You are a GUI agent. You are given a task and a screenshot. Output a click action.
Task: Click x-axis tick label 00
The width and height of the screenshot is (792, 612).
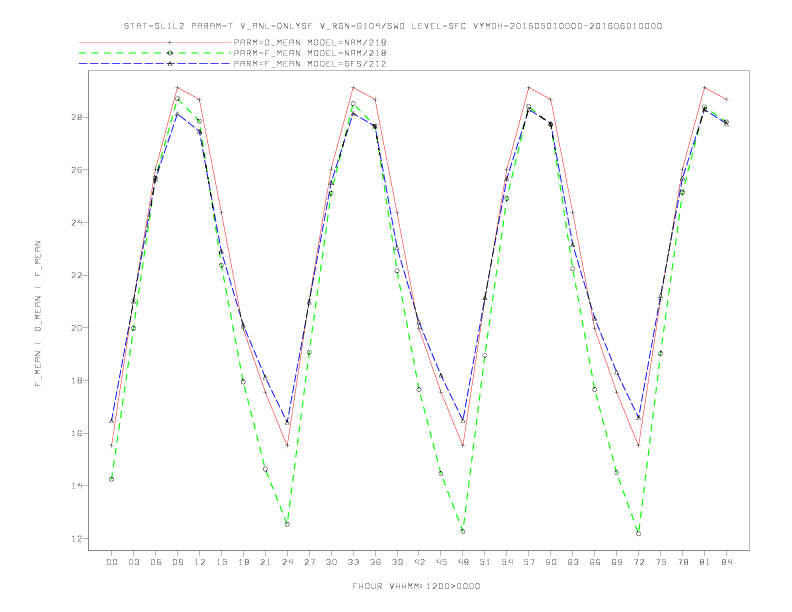[x=112, y=562]
